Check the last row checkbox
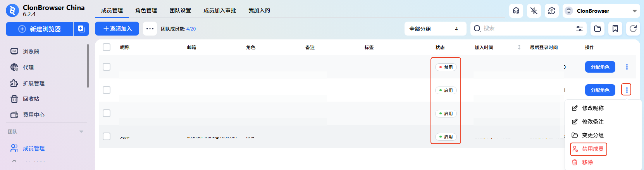The image size is (644, 170). 107,136
